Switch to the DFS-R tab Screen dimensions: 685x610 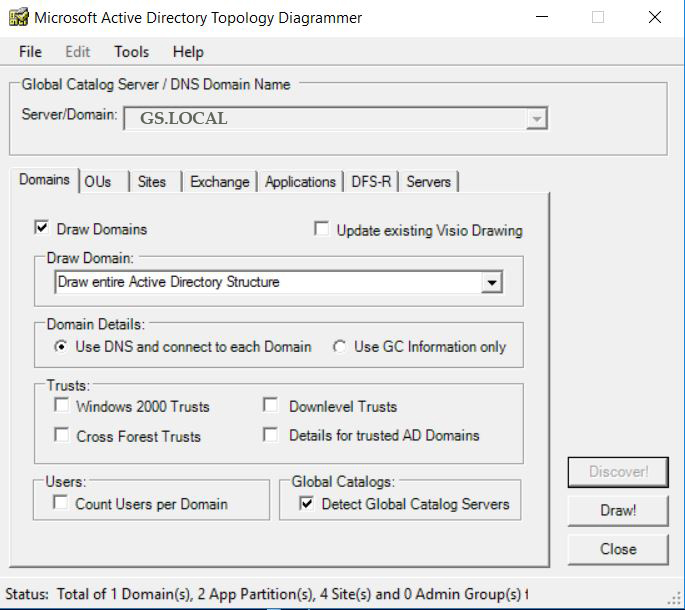[x=371, y=182]
